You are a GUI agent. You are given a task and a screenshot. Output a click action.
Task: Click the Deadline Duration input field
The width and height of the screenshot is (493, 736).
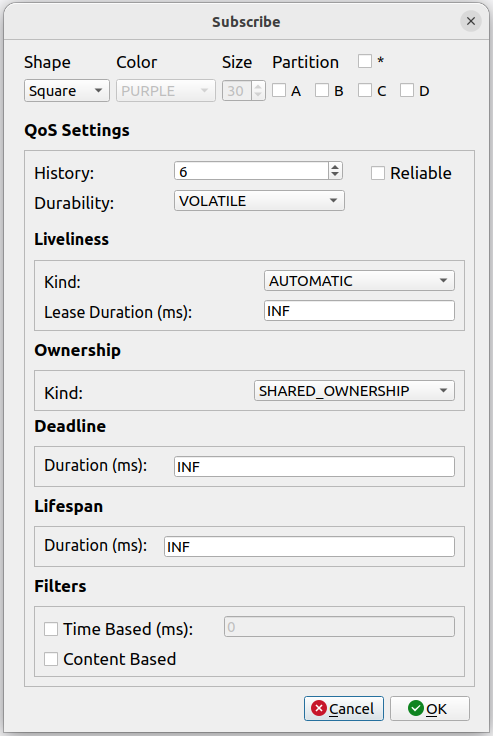point(314,467)
